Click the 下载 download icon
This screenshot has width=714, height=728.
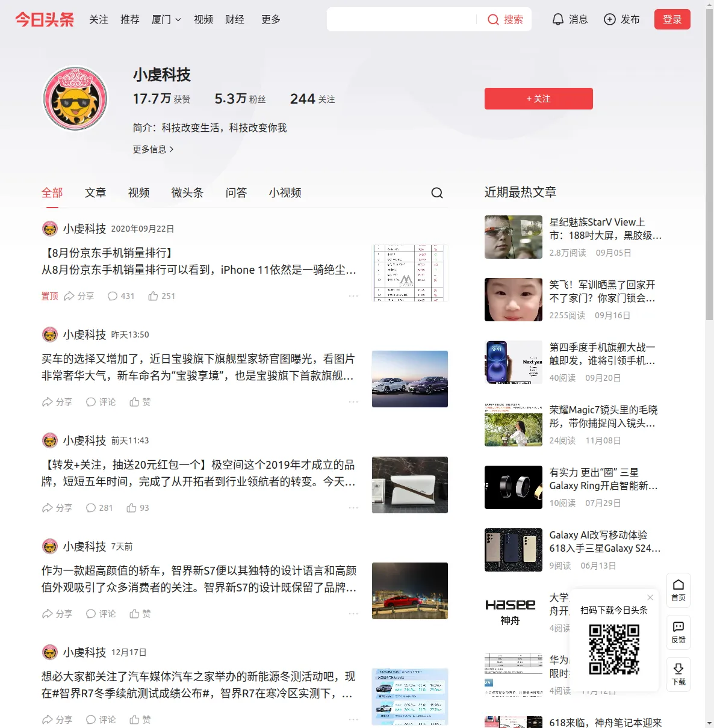(678, 674)
